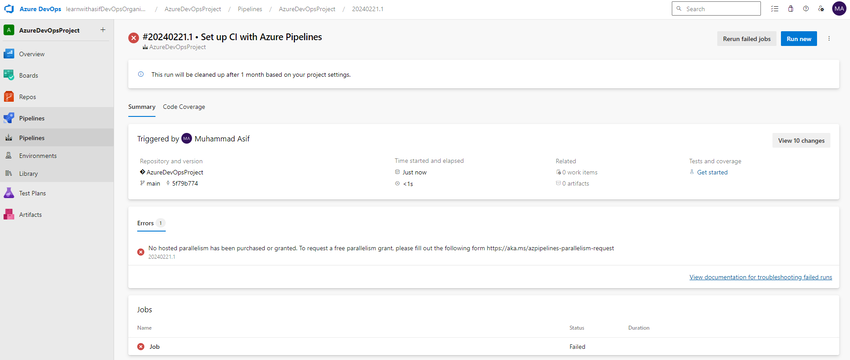Open the Repos icon in sidebar
Screen dimensions: 850x360
9,97
